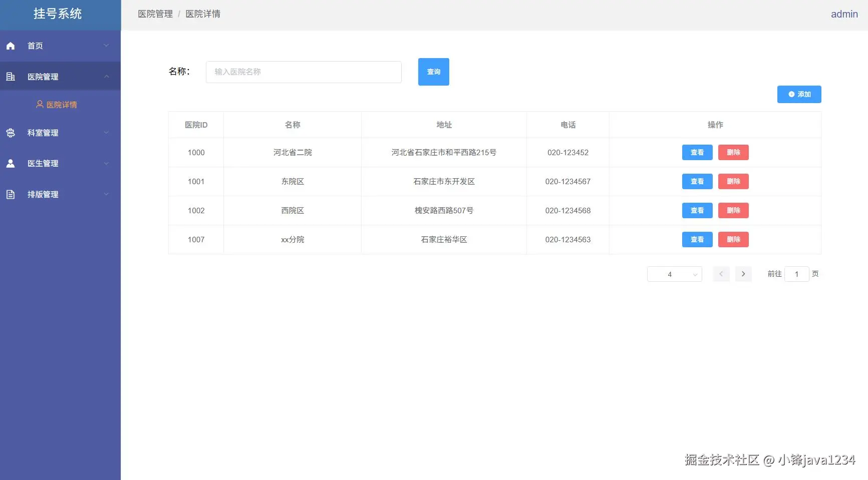
Task: Click the 查询 search button
Action: (x=434, y=72)
